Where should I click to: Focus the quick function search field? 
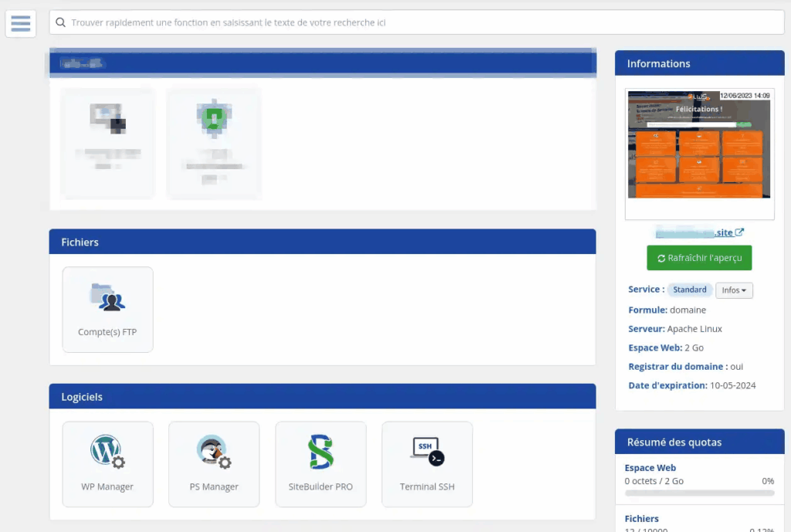tap(416, 22)
